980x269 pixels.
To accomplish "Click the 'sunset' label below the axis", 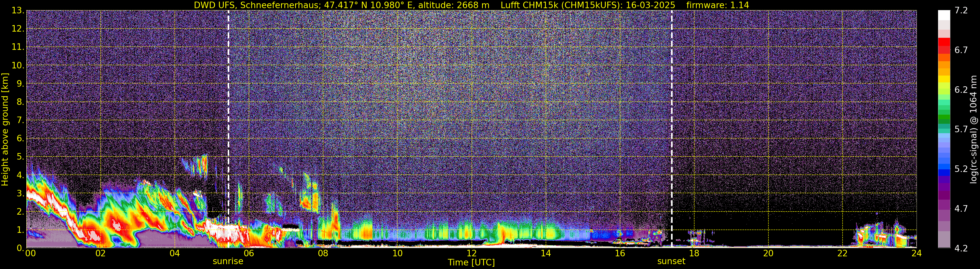I will tap(671, 262).
